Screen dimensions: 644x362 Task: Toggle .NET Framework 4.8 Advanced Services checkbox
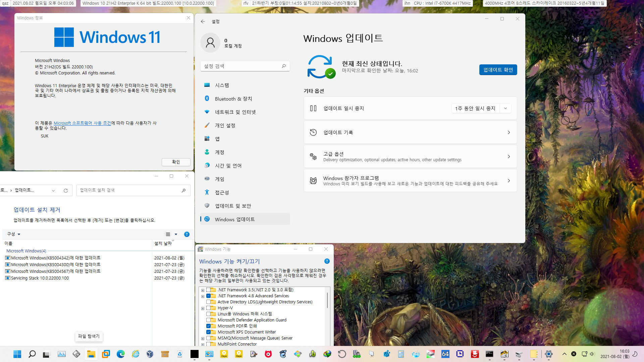click(208, 296)
